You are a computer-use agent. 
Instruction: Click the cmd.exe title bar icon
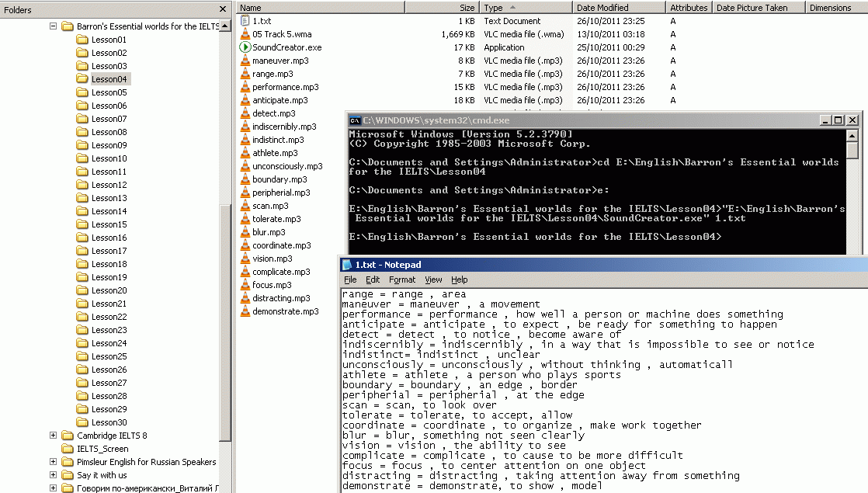point(355,120)
